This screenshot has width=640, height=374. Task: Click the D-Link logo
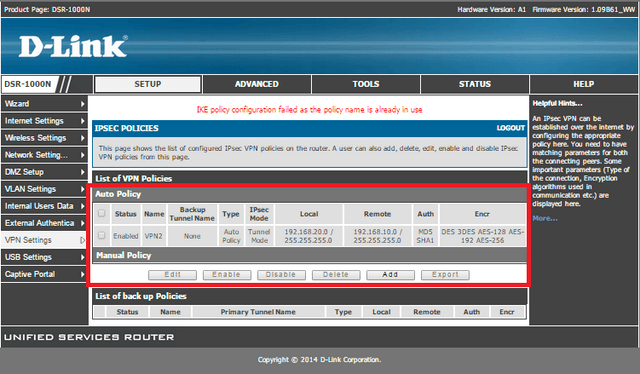[x=73, y=46]
